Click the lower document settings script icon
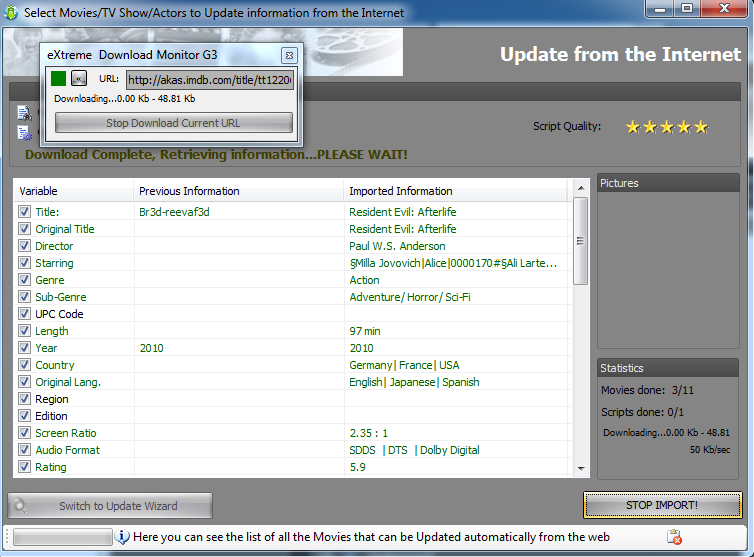 [24, 133]
